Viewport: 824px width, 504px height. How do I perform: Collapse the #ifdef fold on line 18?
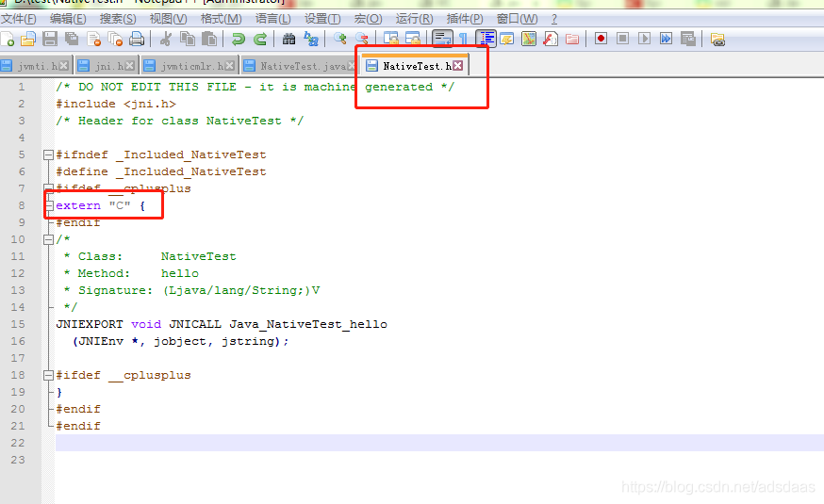point(48,375)
